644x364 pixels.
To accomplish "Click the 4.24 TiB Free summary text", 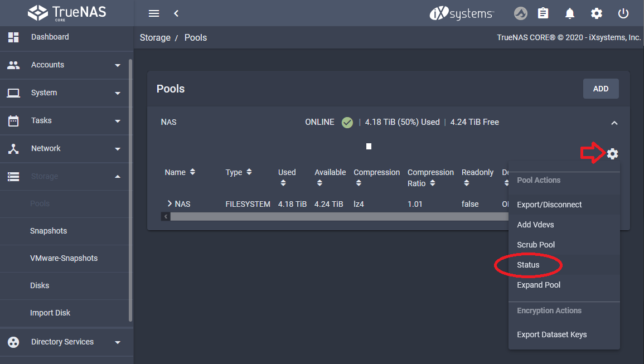I will pos(474,123).
